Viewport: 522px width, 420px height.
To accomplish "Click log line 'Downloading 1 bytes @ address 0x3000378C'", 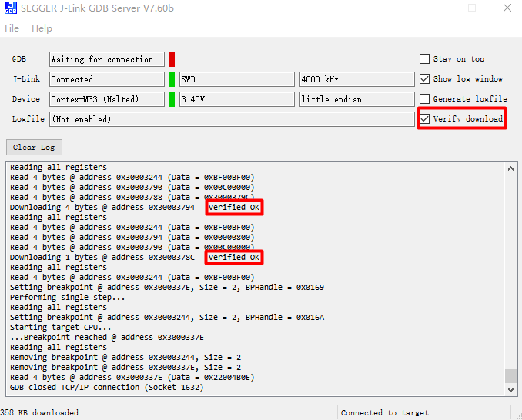I will (x=135, y=257).
